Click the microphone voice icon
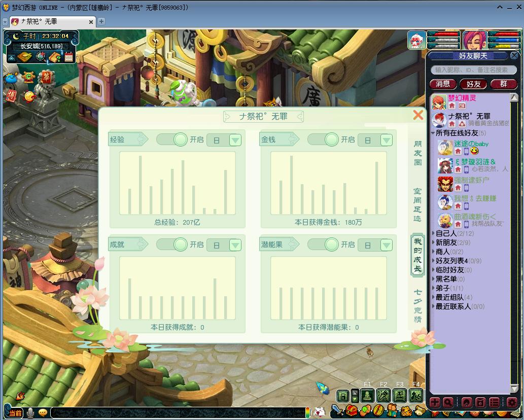Image resolution: width=524 pixels, height=420 pixels. point(30,413)
